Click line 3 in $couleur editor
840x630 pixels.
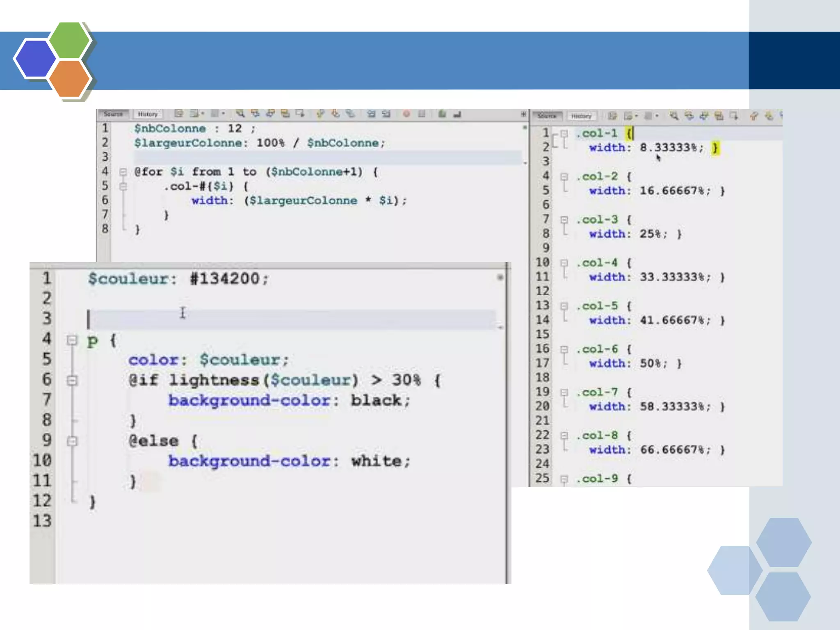coord(246,319)
